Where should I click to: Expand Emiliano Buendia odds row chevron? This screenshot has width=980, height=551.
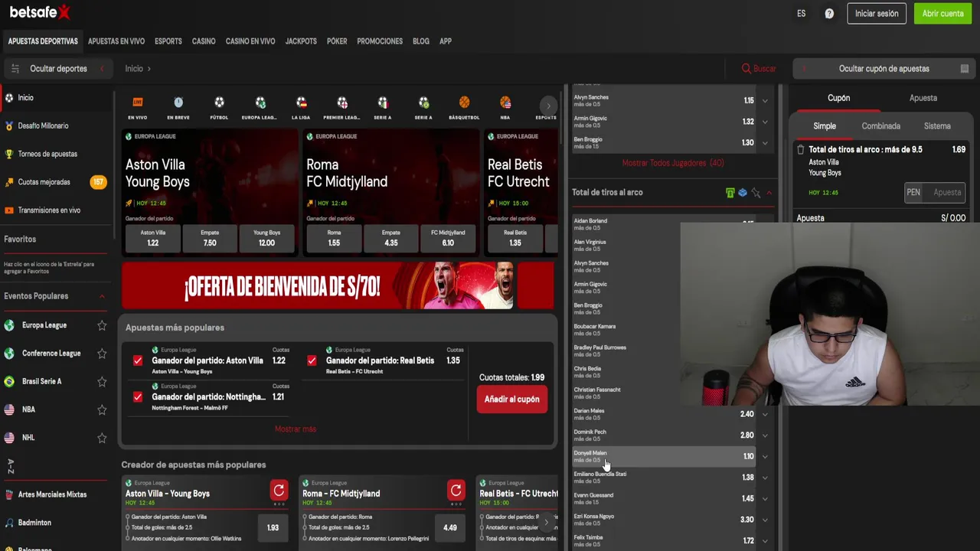click(765, 478)
